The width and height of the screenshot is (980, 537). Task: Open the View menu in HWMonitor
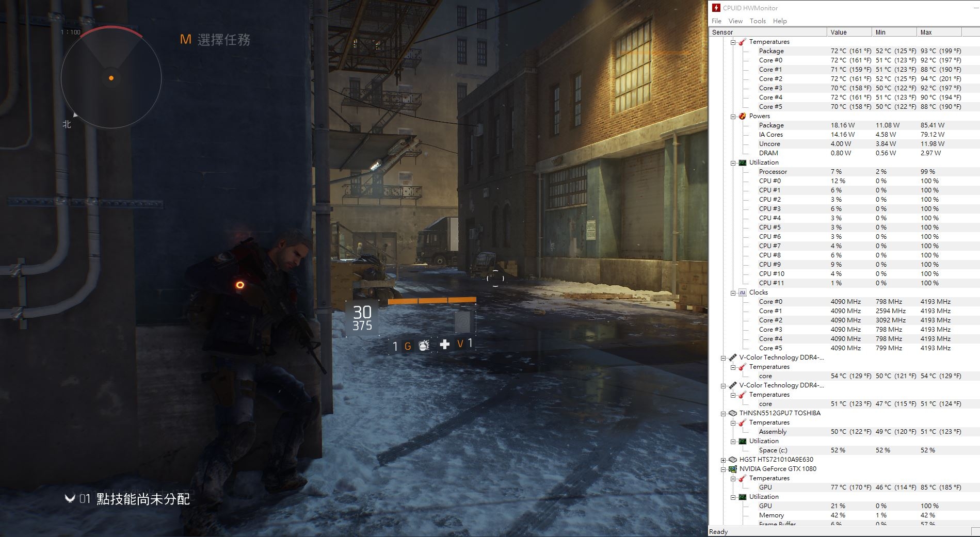(735, 21)
